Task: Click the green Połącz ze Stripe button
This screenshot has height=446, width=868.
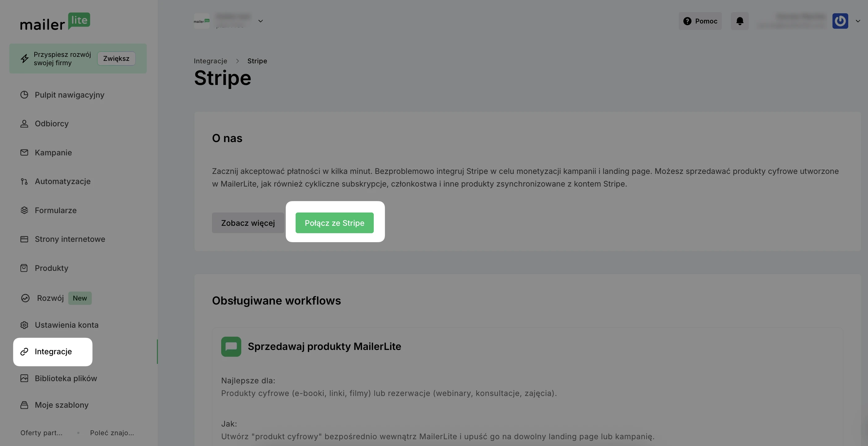Action: [335, 223]
